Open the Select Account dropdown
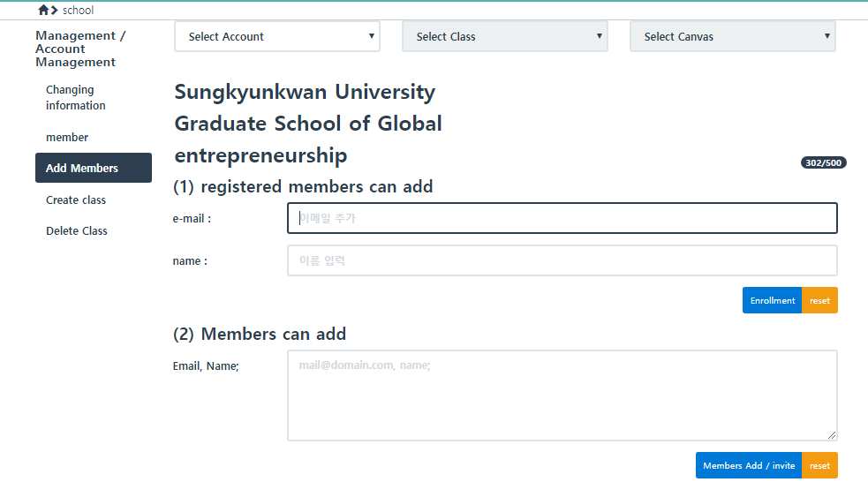The width and height of the screenshot is (868, 482). [276, 36]
